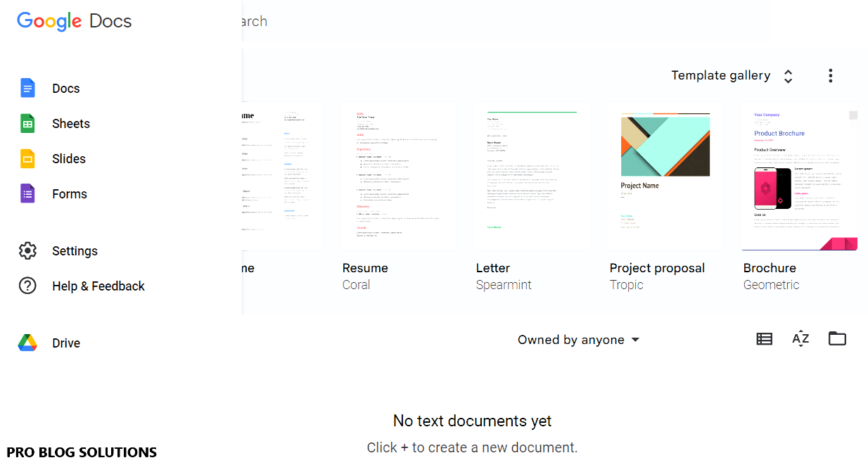Click the Resume template title text
The height and width of the screenshot is (465, 868).
point(365,268)
